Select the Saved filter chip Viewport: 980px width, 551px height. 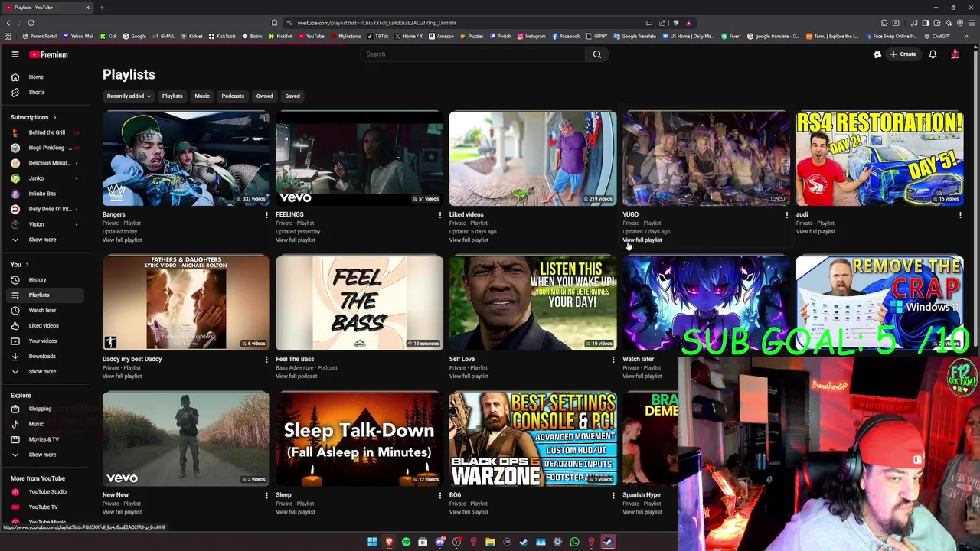[x=292, y=96]
